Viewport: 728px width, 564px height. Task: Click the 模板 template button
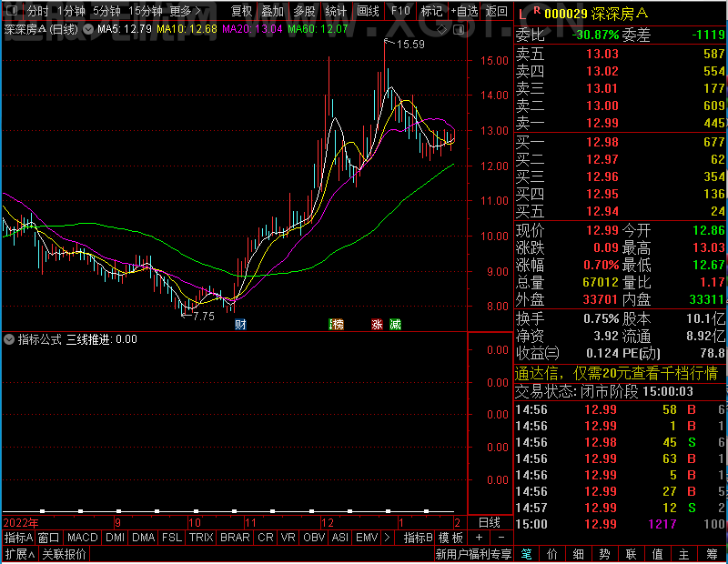450,538
